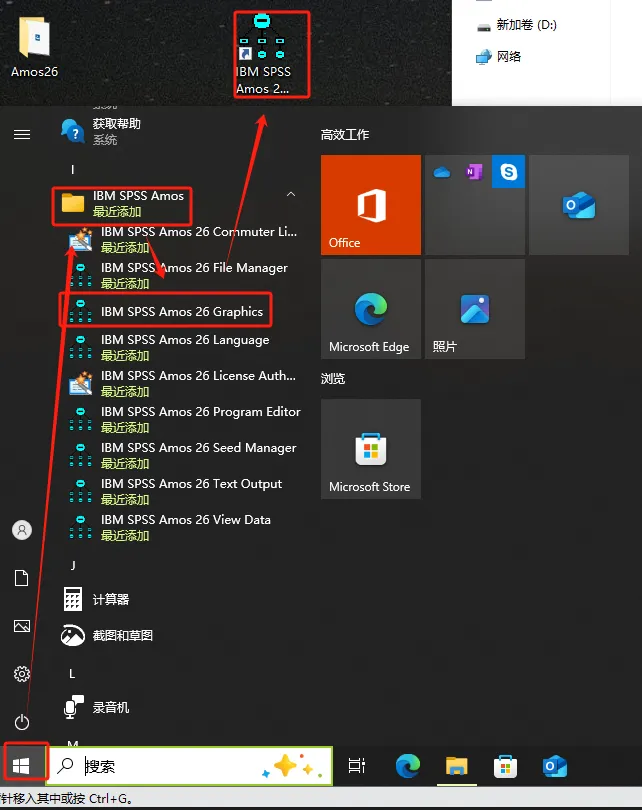The image size is (642, 810).
Task: Select drive 新加卷 (D:) in Explorer
Action: (516, 25)
